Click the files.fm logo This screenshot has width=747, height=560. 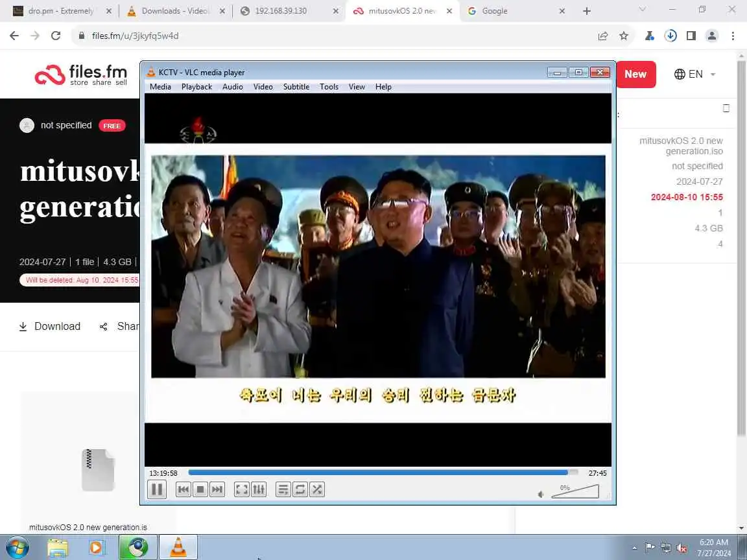point(81,75)
